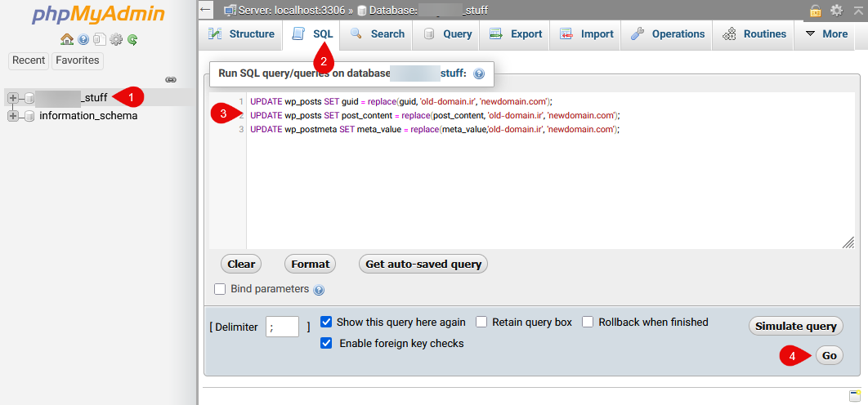The image size is (868, 405).
Task: Open the More tabs dropdown
Action: [826, 33]
